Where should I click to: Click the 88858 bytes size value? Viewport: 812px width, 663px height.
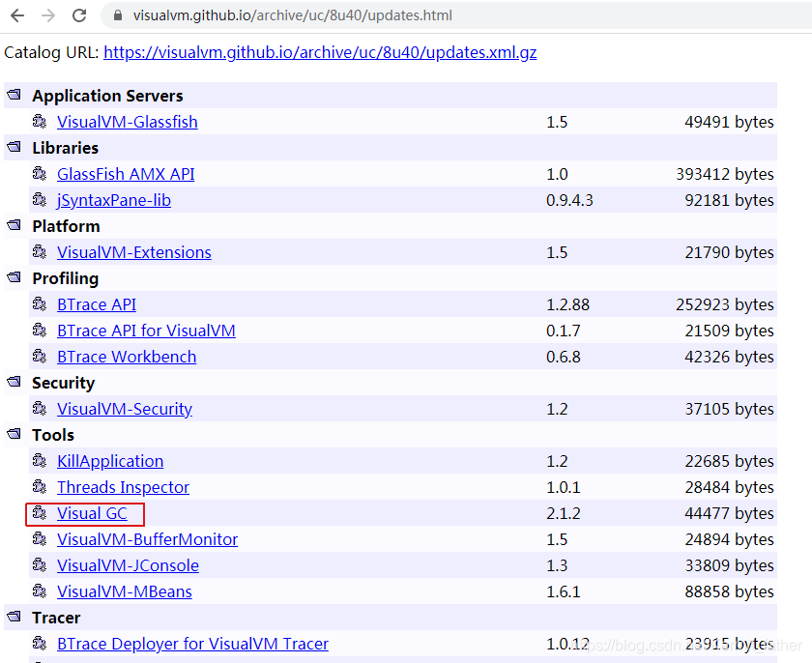(x=729, y=591)
